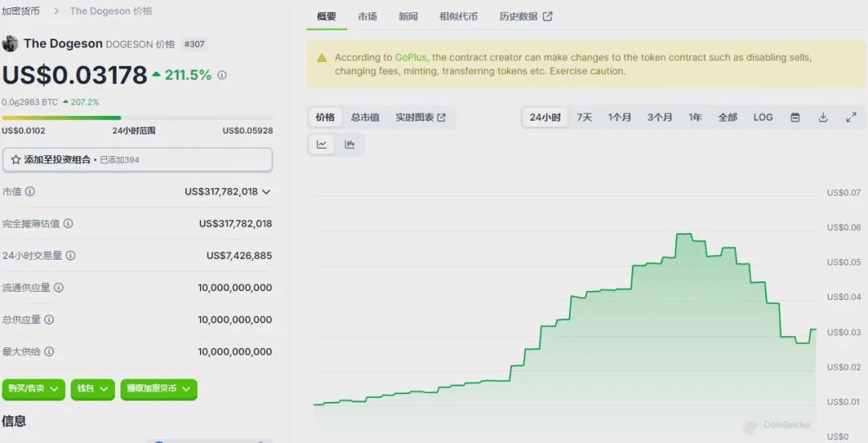Expand the market cap value dropdown chevron

pyautogui.click(x=266, y=191)
